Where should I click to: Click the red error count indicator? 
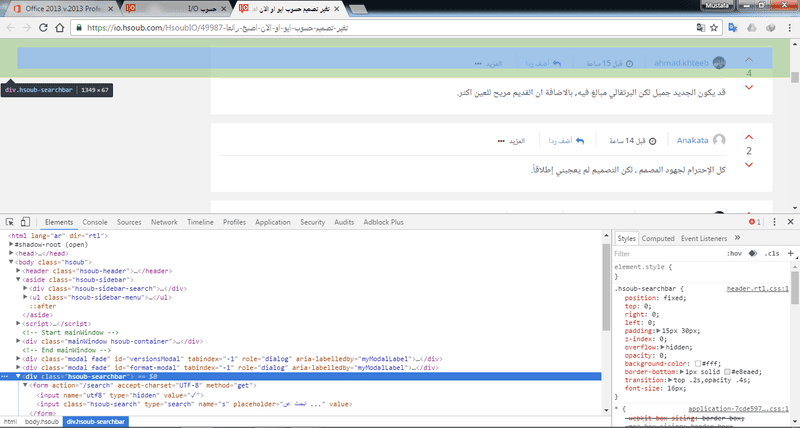pos(754,221)
